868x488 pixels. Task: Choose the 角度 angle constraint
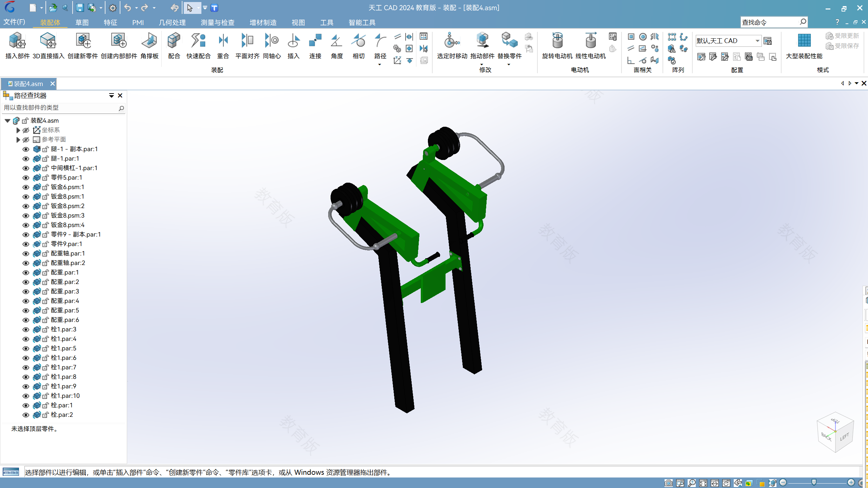(337, 46)
